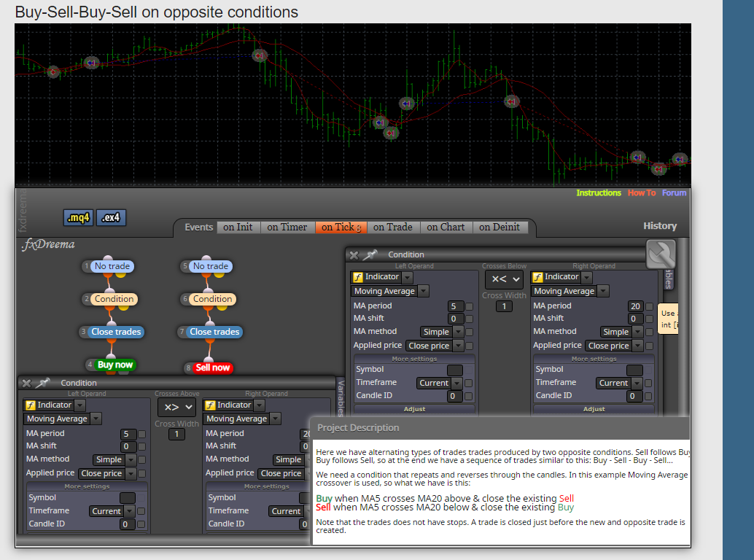Open MA method Simple dropdown, upper left operand
This screenshot has width=754, height=560.
tap(441, 332)
